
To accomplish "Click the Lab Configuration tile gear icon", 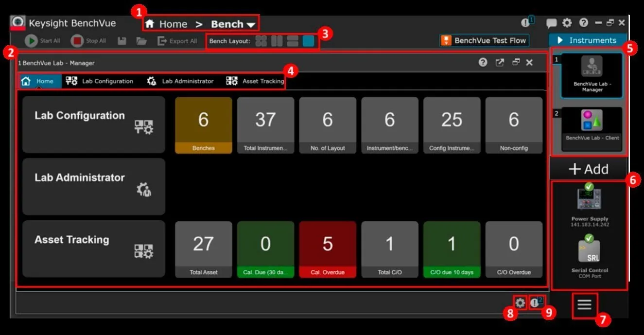I will coord(144,127).
